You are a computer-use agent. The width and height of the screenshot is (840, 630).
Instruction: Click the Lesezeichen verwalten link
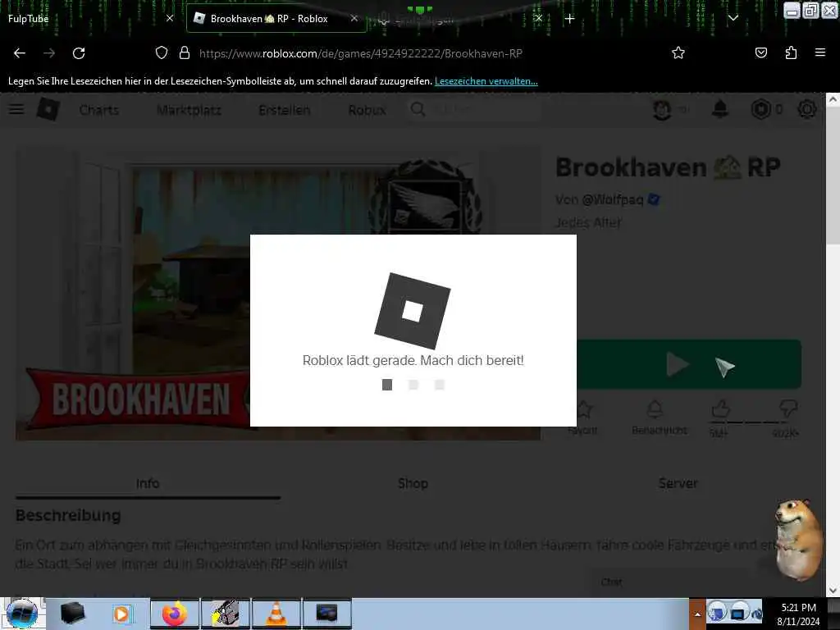pyautogui.click(x=486, y=81)
